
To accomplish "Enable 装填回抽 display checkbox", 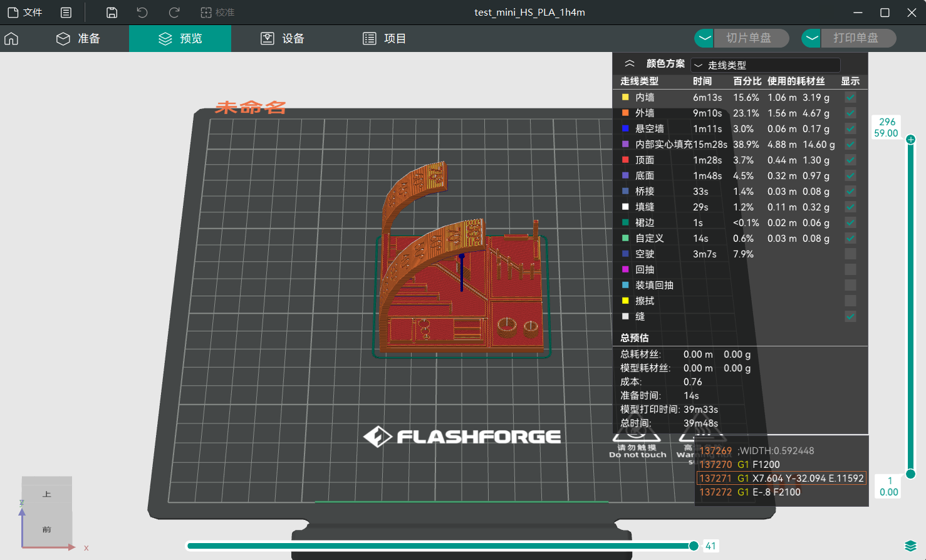I will [x=850, y=285].
